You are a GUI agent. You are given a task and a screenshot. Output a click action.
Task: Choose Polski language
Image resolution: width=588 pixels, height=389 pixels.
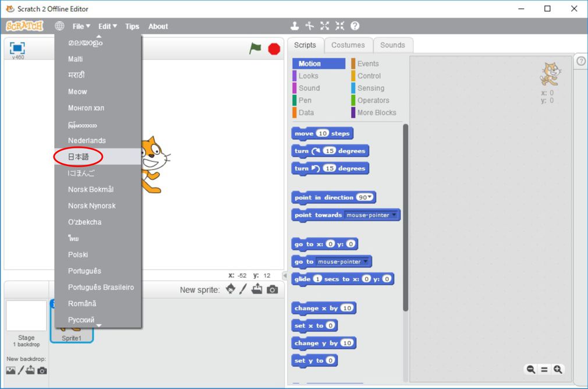tap(98, 254)
